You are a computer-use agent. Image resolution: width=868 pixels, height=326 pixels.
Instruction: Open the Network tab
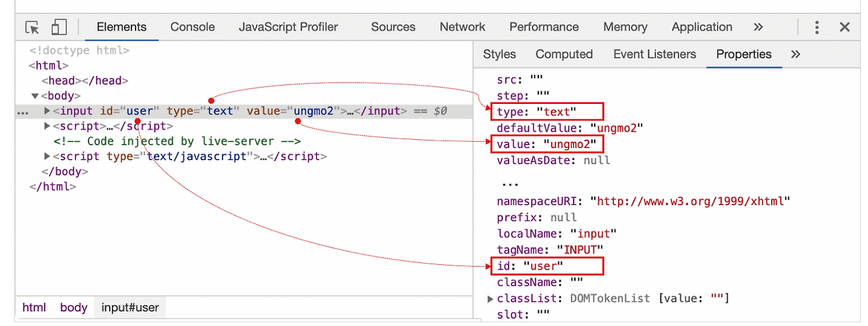pyautogui.click(x=462, y=27)
